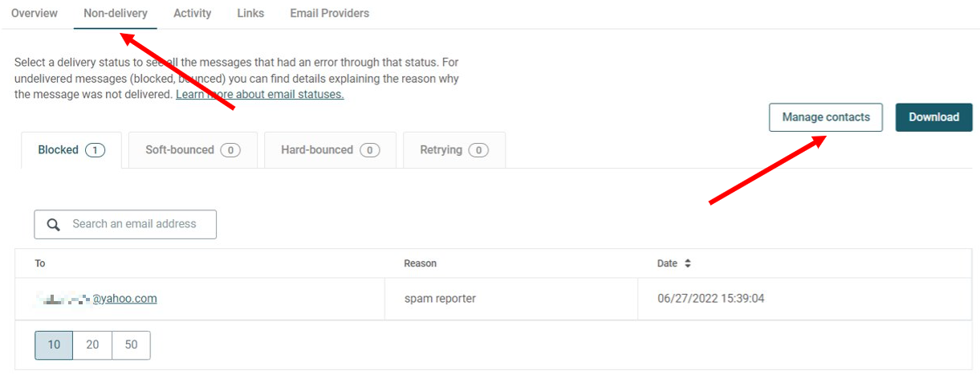Viewport: 980px width, 379px height.
Task: Show 50 rows per page
Action: 131,344
